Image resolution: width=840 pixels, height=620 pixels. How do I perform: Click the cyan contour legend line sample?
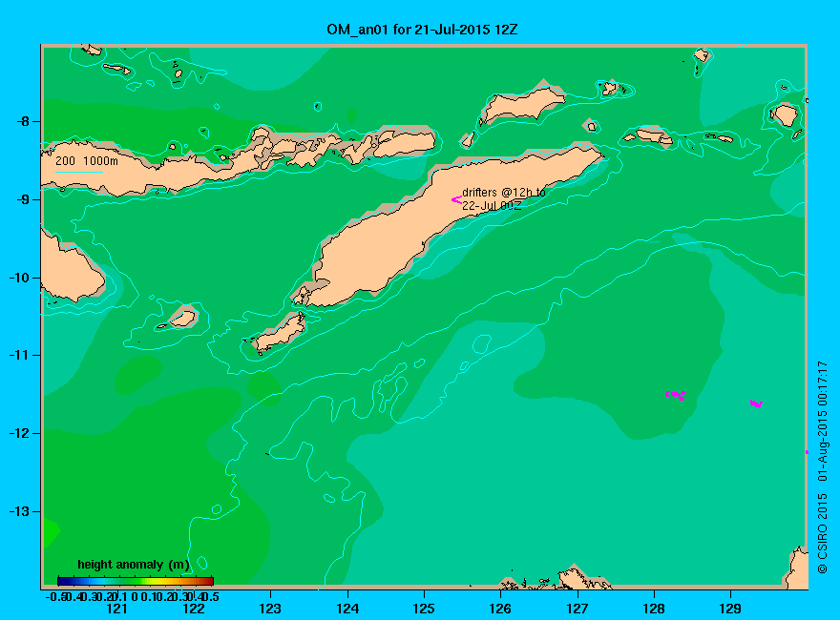click(x=78, y=173)
